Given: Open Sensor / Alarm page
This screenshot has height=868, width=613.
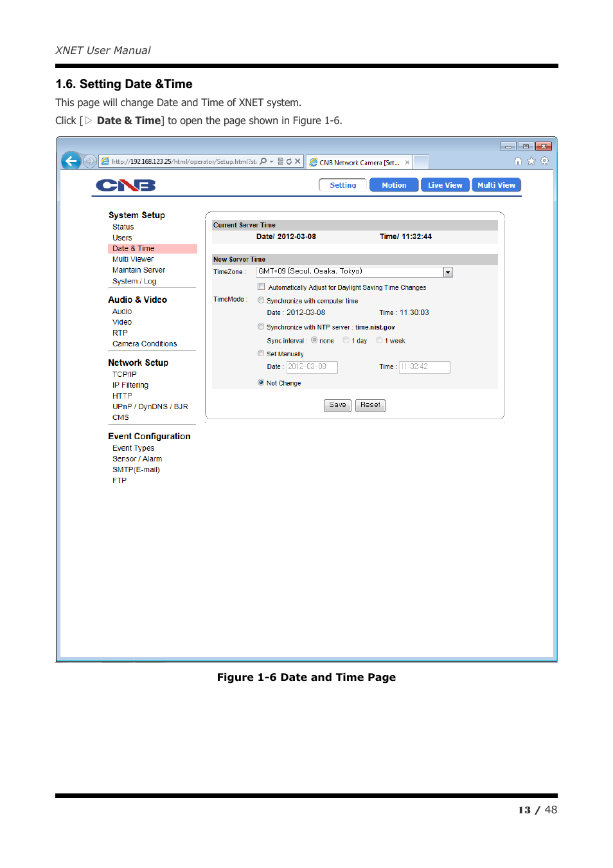Looking at the screenshot, I should [138, 459].
